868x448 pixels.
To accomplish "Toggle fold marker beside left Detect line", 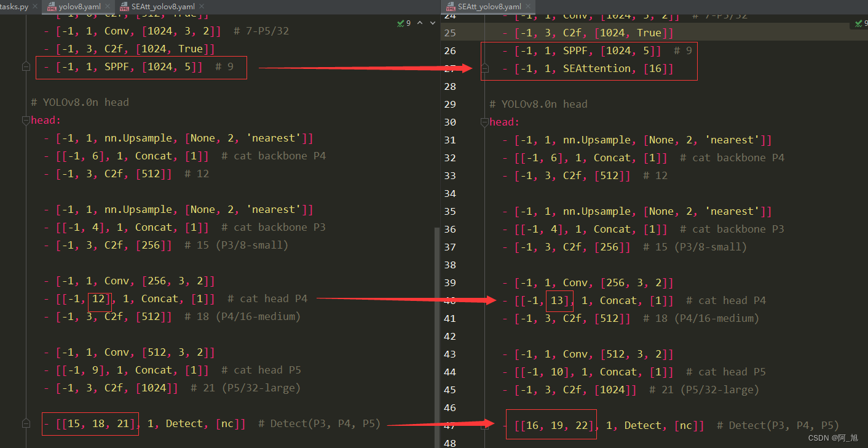I will [26, 423].
